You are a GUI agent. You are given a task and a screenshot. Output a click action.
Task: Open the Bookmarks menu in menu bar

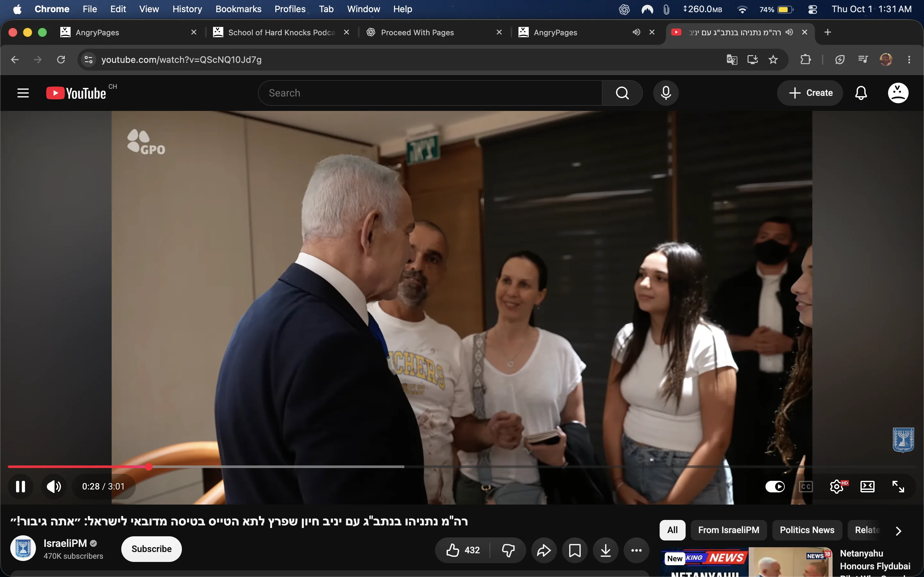pyautogui.click(x=238, y=9)
